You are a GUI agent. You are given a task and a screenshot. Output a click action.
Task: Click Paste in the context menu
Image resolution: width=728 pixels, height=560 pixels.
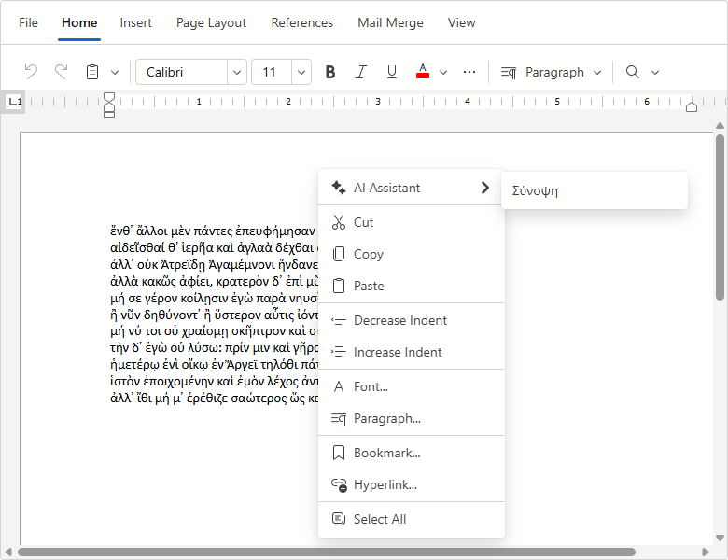pos(412,286)
